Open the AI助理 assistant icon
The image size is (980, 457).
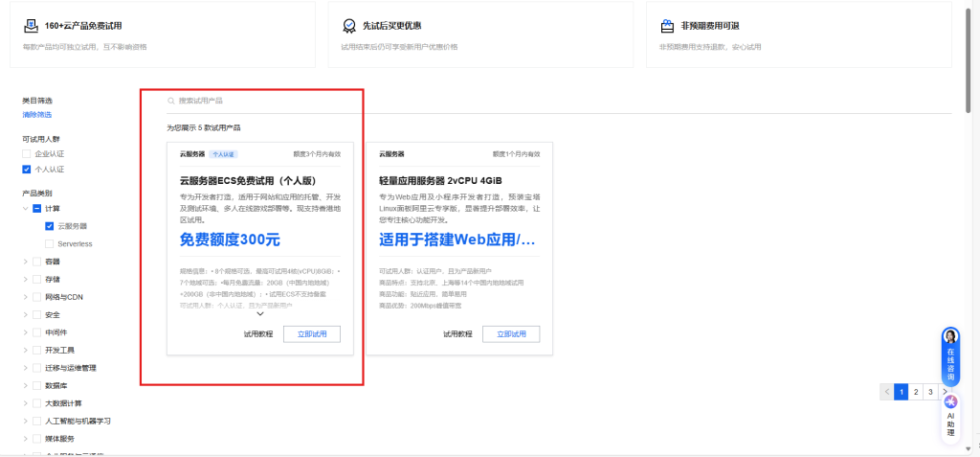950,402
